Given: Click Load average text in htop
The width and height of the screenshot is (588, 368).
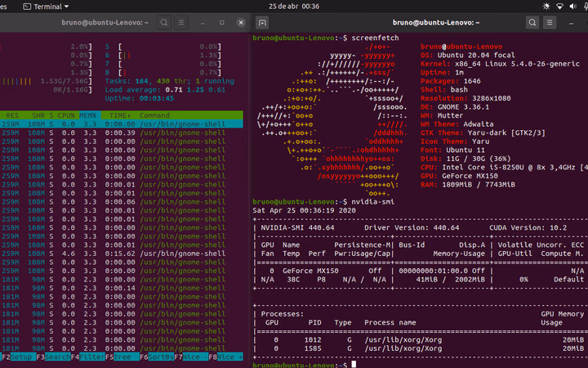Looking at the screenshot, I should pyautogui.click(x=165, y=90).
